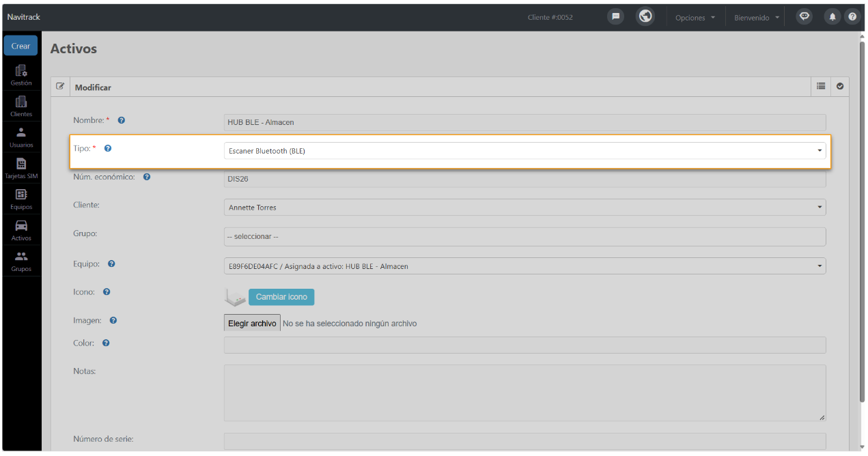Show help tooltip for Icono field
868x456 pixels.
[107, 291]
